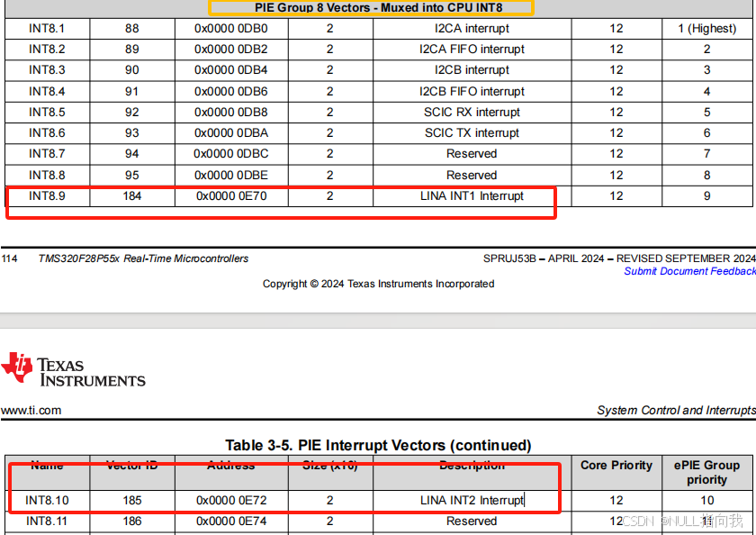Click ePIE priority 10 cell
Image resolution: width=756 pixels, height=535 pixels.
click(706, 500)
